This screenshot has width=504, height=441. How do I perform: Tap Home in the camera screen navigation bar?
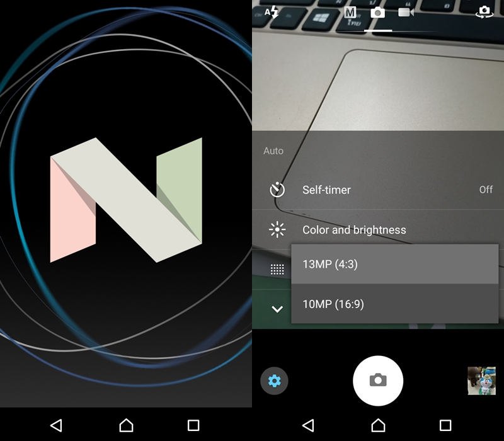(x=378, y=425)
